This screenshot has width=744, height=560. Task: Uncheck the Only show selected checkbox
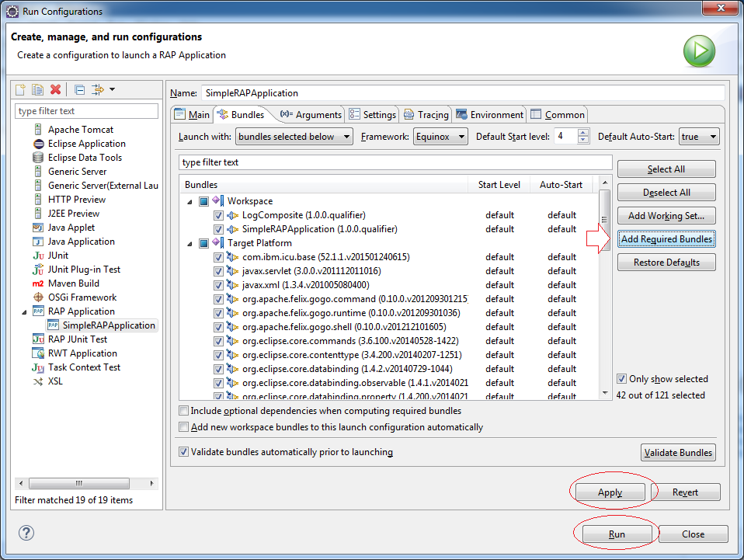click(x=621, y=379)
